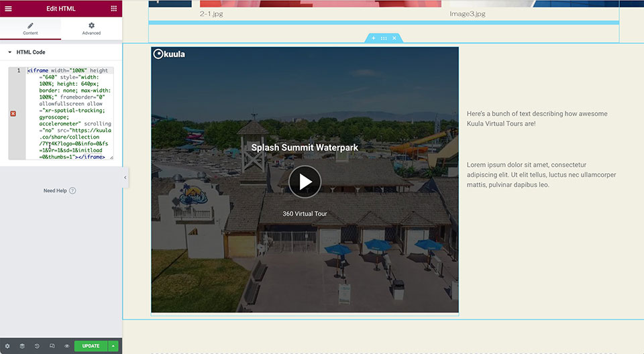Switch to the Content tab
Screen dimensions: 644x354
pos(30,29)
